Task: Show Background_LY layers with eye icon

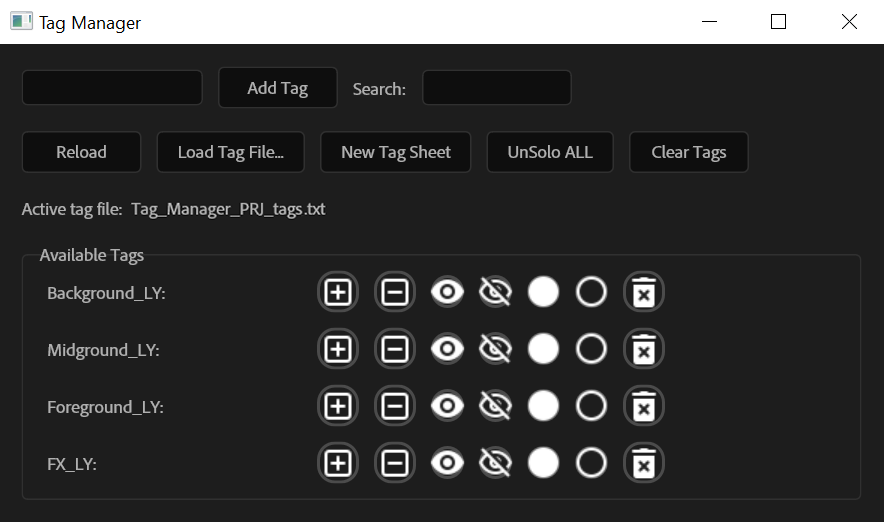Action: point(448,292)
